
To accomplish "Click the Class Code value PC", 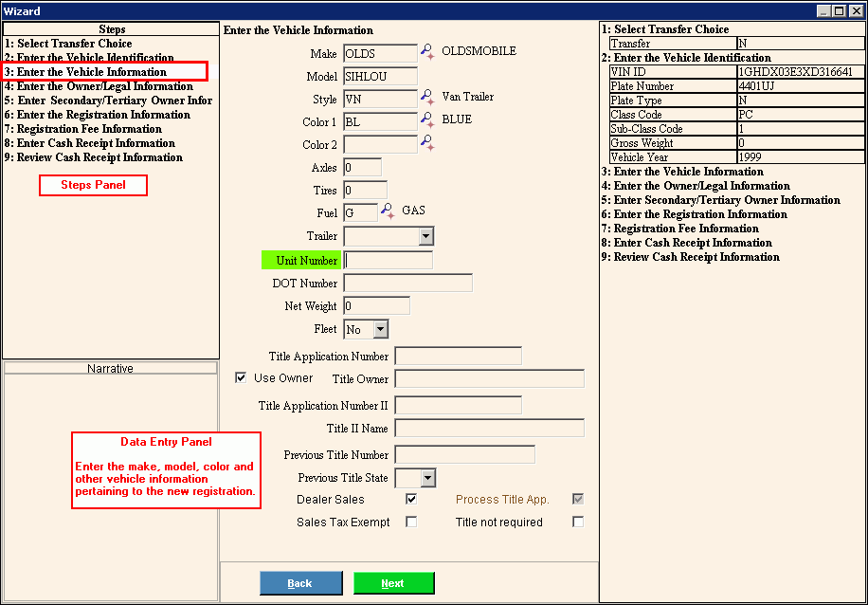I will pyautogui.click(x=801, y=115).
